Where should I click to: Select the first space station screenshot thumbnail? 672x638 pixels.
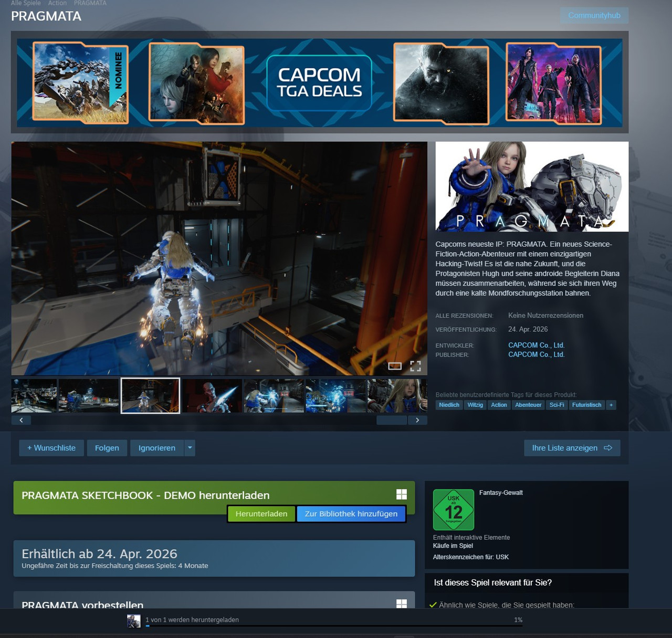pos(34,395)
